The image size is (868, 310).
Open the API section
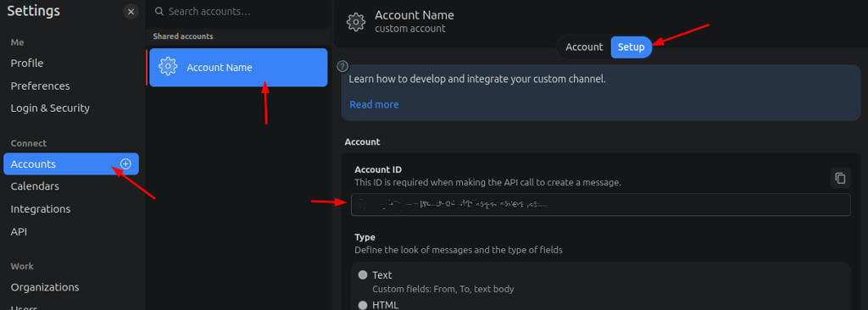[x=19, y=231]
